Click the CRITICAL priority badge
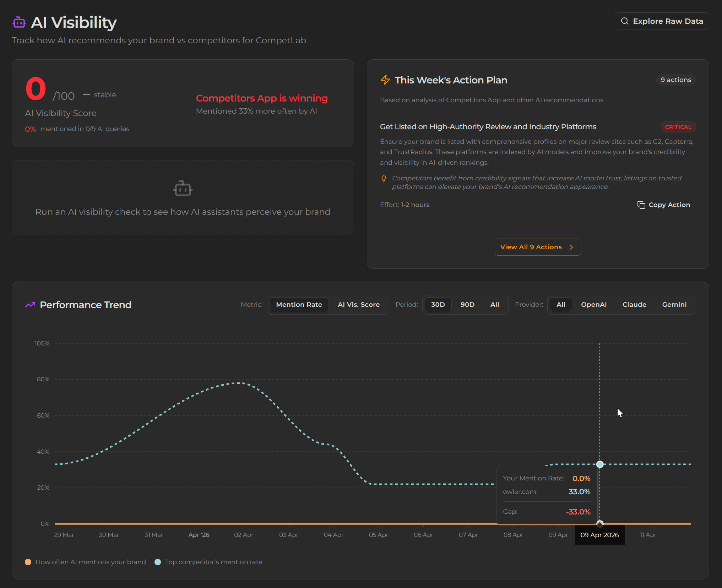722x588 pixels. coord(678,127)
